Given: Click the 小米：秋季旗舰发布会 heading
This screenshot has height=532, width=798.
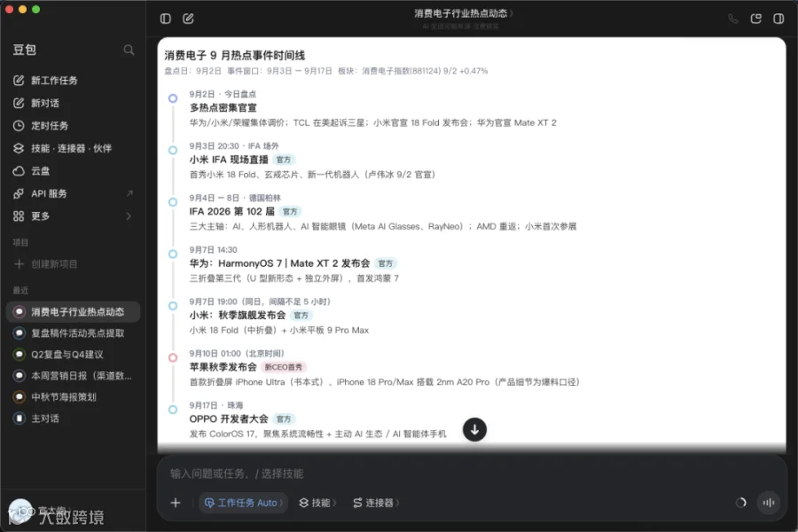Looking at the screenshot, I should coord(237,315).
